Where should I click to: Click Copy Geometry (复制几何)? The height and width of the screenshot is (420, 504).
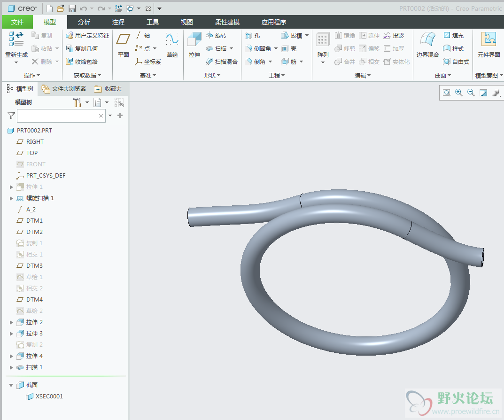tap(82, 48)
